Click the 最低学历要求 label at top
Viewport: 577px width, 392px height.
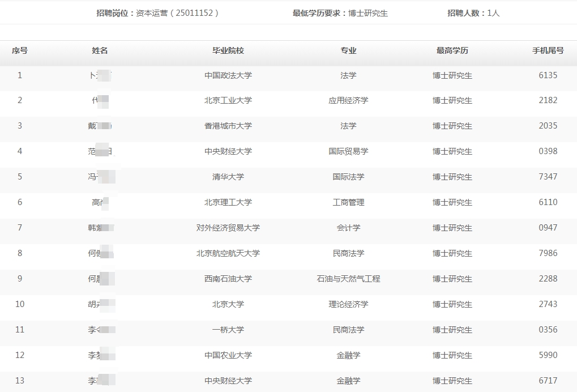tap(319, 13)
